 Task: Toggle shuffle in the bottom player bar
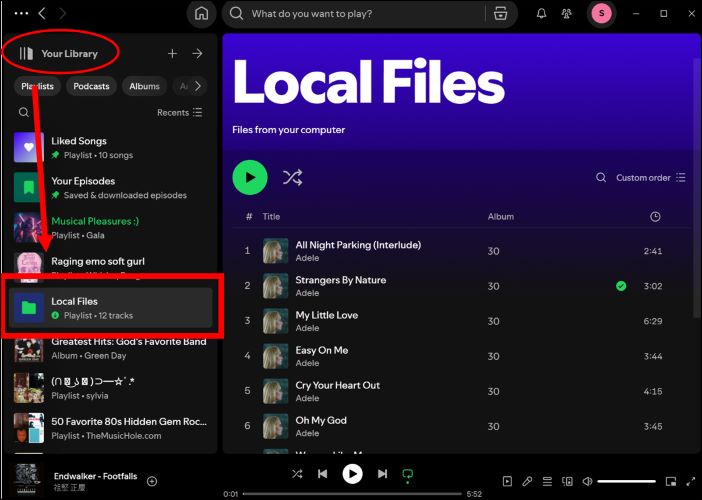[297, 474]
